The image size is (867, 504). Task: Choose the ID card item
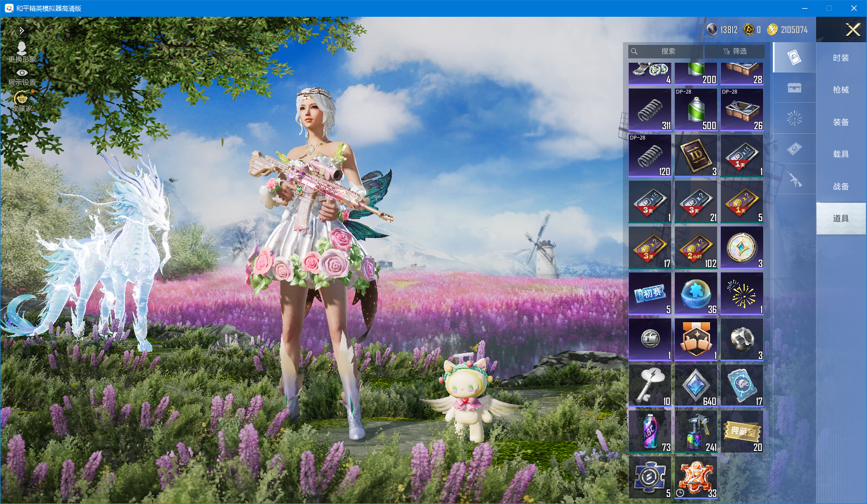click(x=696, y=156)
